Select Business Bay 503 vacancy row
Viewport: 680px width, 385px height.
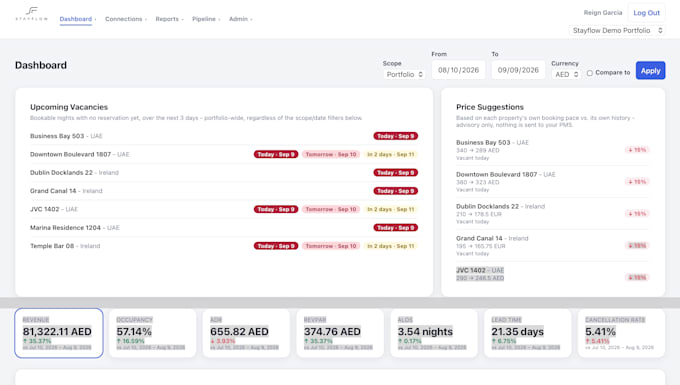coord(224,136)
